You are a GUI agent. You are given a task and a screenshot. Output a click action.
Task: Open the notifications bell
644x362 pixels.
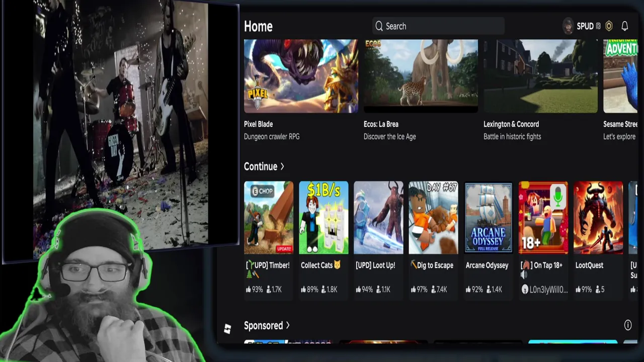(624, 26)
